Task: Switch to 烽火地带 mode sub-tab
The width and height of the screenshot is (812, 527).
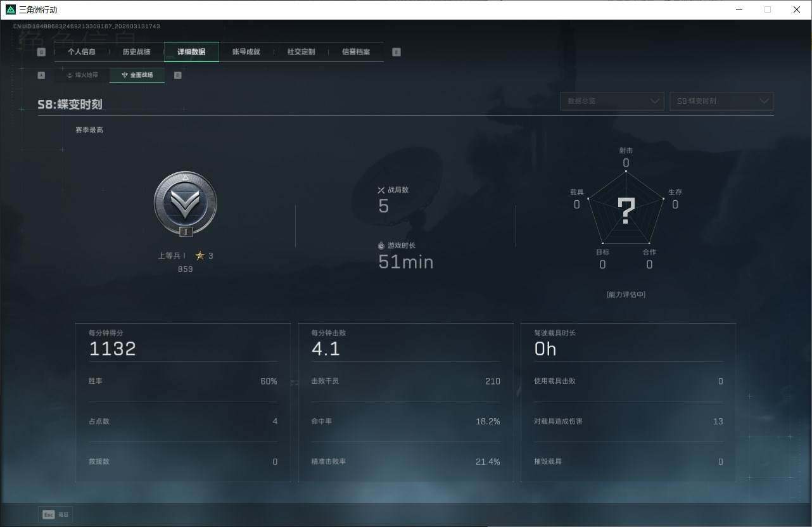Action: pos(82,75)
